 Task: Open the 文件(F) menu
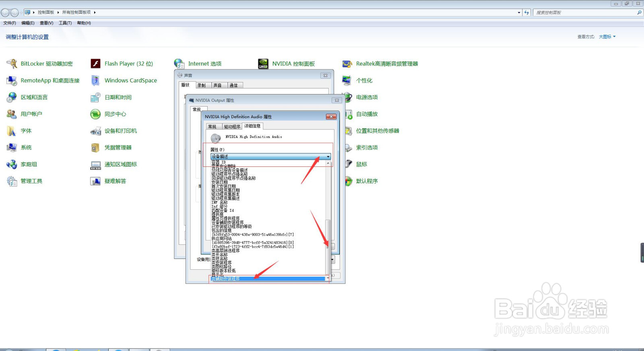[10, 23]
